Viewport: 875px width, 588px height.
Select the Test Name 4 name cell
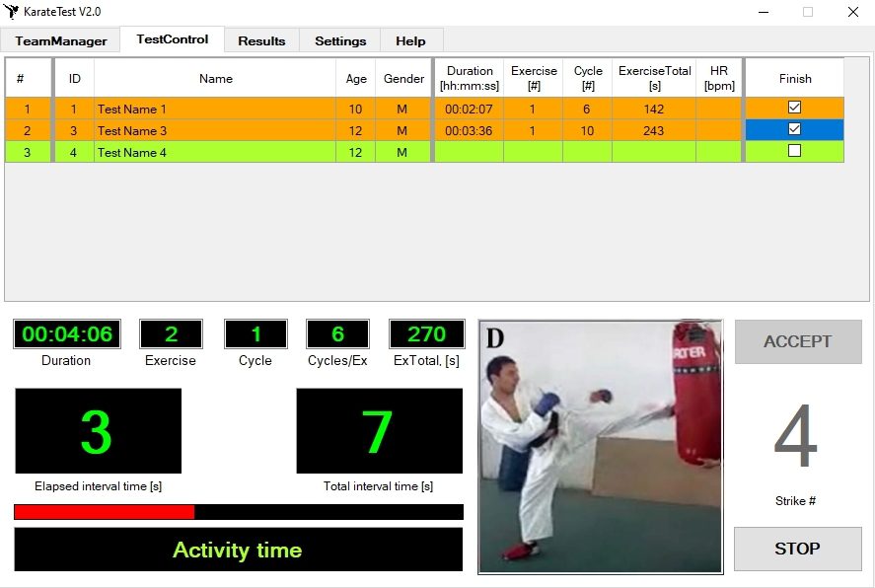(x=215, y=152)
